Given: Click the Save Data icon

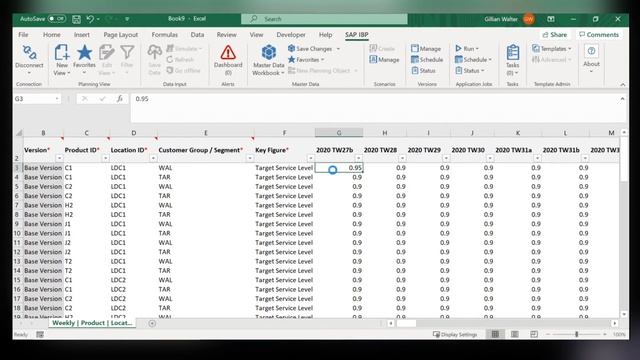Looking at the screenshot, I should (154, 52).
